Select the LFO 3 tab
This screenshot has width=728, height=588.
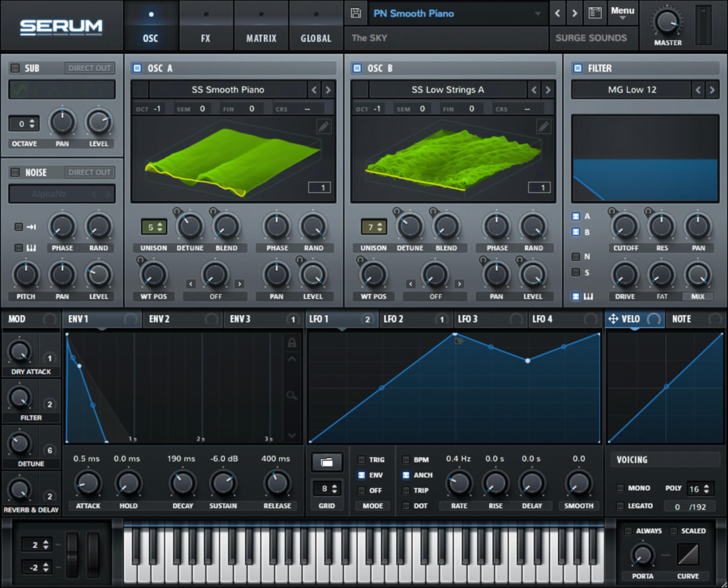pyautogui.click(x=491, y=319)
